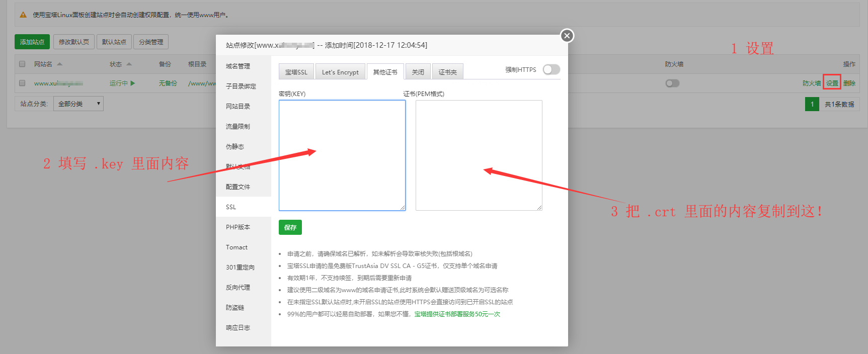The height and width of the screenshot is (354, 868).
Task: Click the 无备份 backup link
Action: point(168,83)
